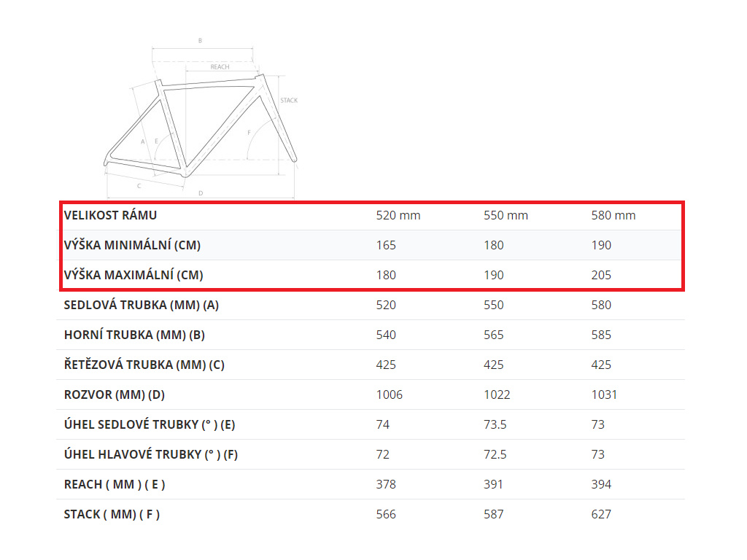Image resolution: width=747 pixels, height=560 pixels.
Task: Click stack value 587
Action: tap(494, 515)
